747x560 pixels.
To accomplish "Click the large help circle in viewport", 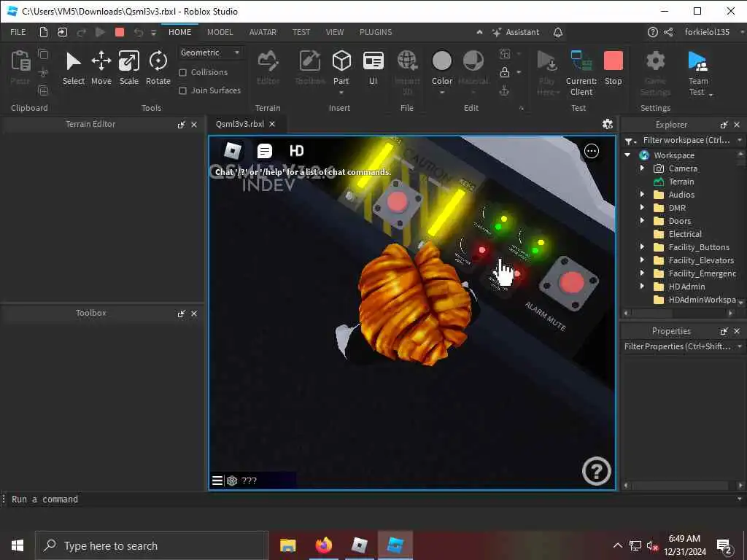I will [x=596, y=471].
